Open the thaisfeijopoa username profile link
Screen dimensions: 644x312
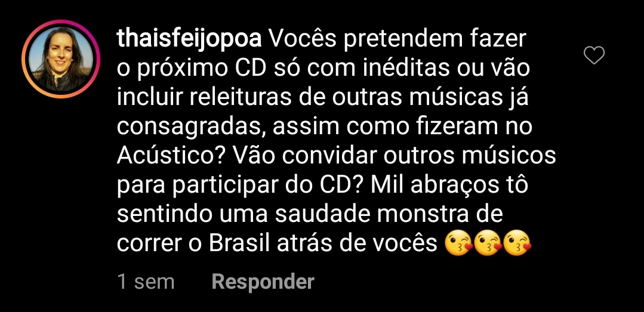pyautogui.click(x=189, y=40)
